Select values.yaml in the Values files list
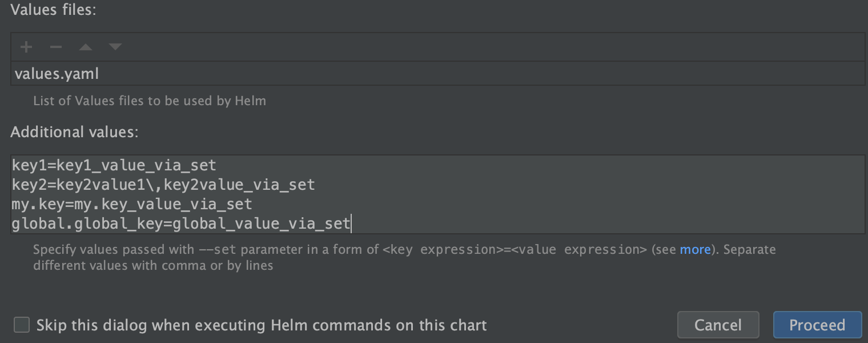 pos(437,74)
